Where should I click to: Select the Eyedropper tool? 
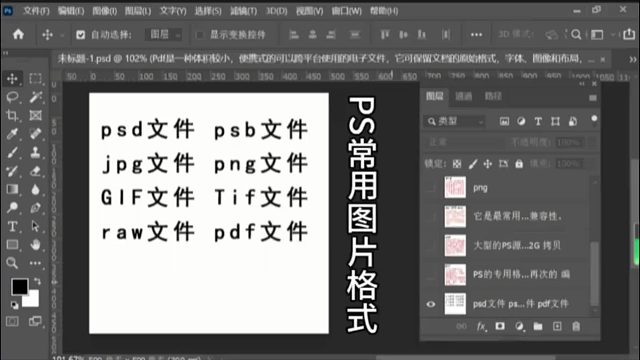(12, 134)
